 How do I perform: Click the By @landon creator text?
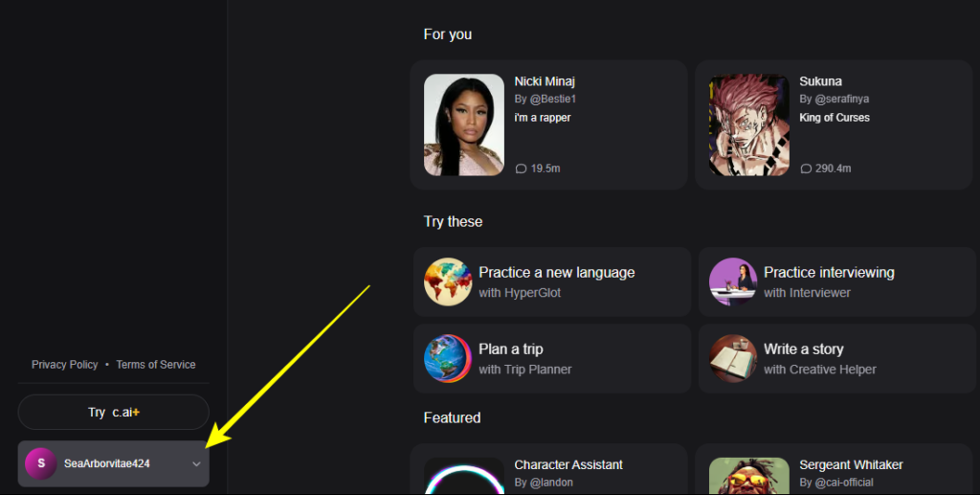[x=544, y=483]
